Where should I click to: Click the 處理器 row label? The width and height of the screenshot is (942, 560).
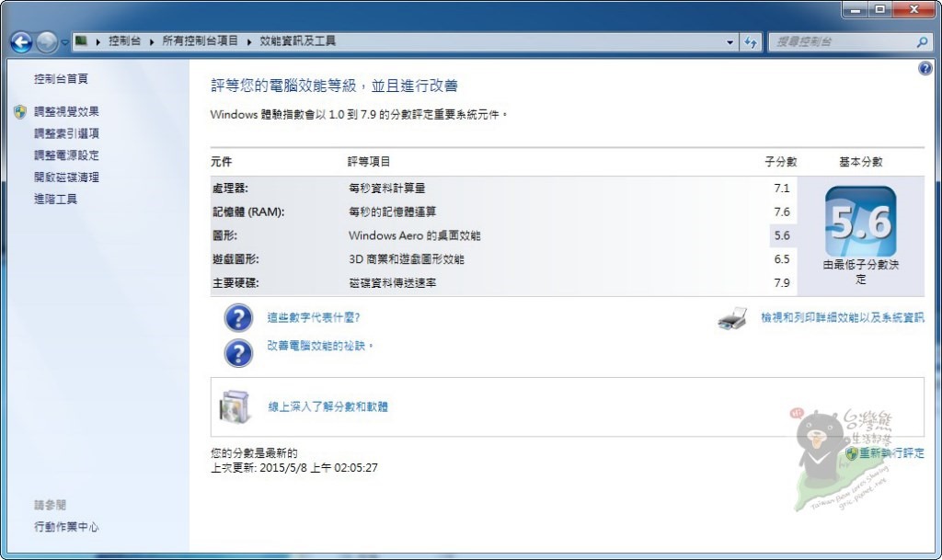pos(230,188)
